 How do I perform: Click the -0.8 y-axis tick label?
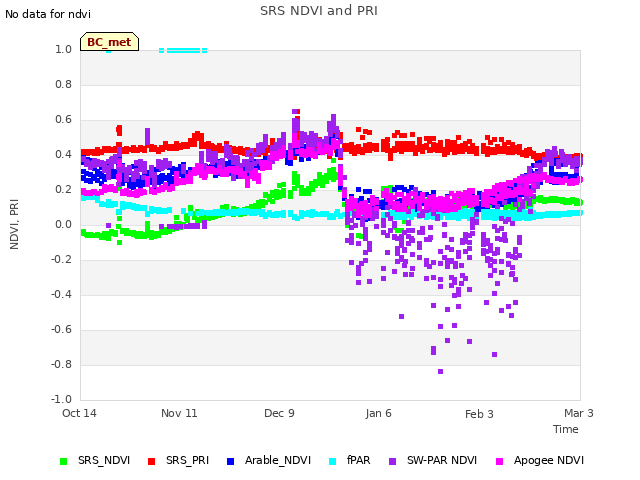click(x=62, y=364)
